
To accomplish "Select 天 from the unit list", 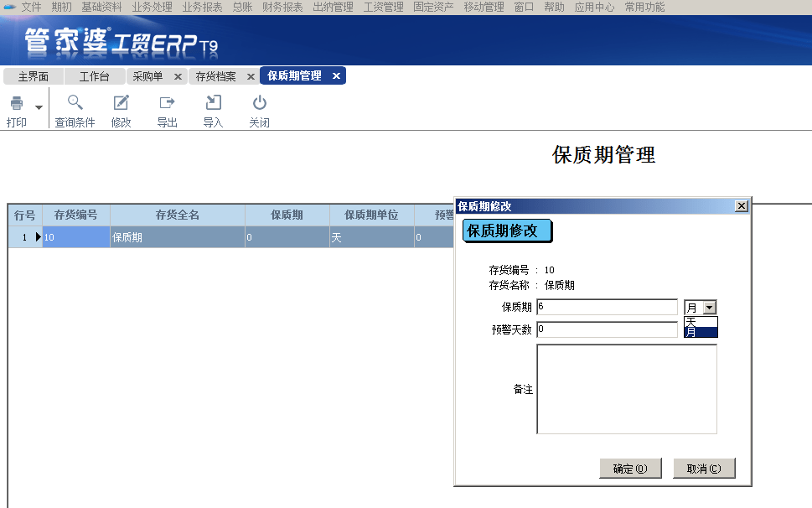I will click(x=701, y=321).
